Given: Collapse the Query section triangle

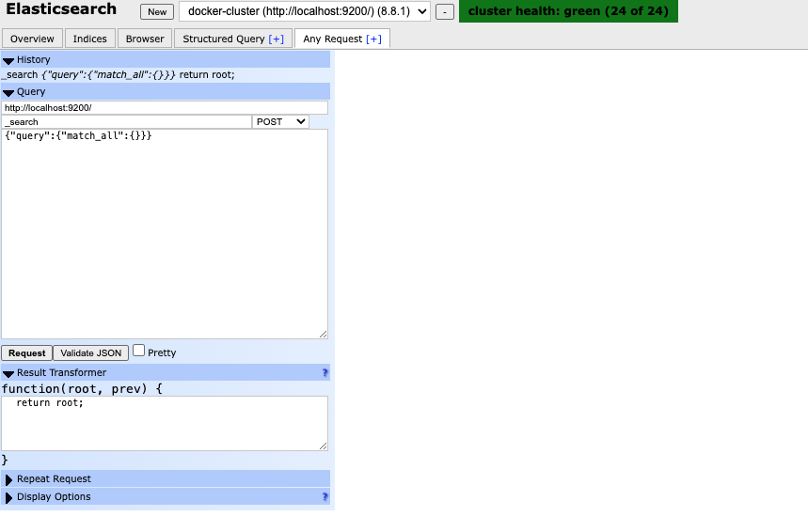Looking at the screenshot, I should click(8, 93).
